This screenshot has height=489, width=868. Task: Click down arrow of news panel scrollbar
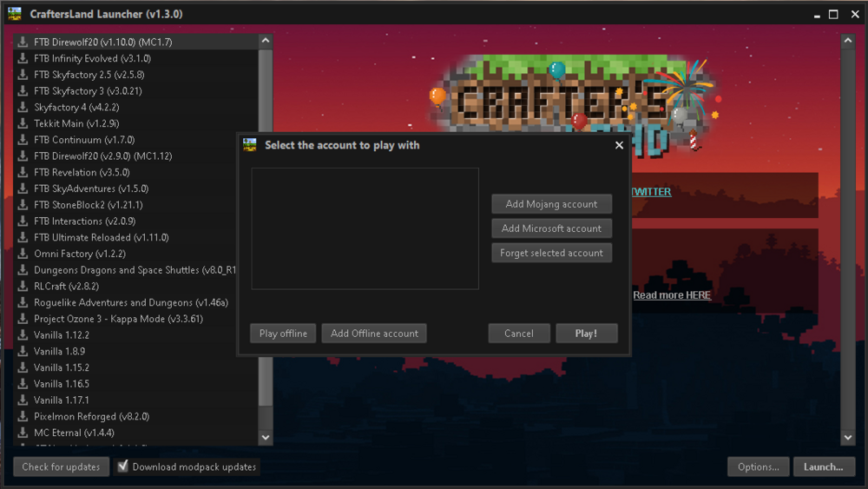coord(848,439)
